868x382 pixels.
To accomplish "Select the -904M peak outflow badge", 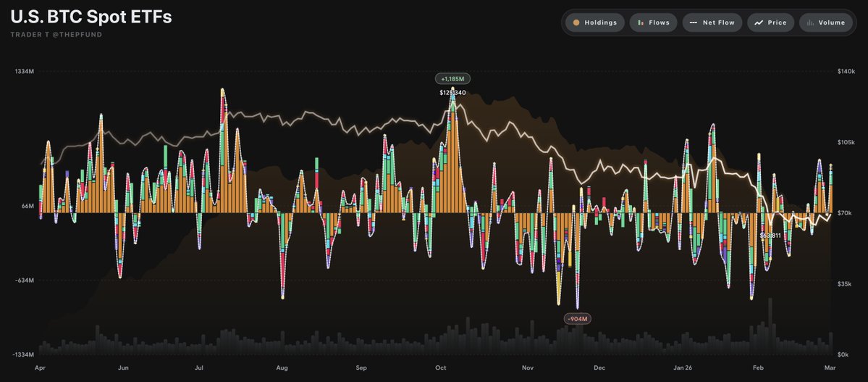I will click(x=578, y=319).
